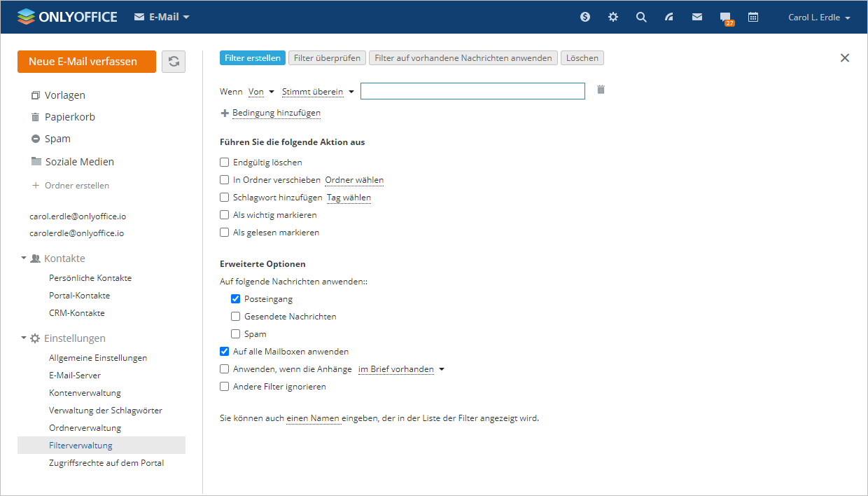Open CRM-Kontakte
This screenshot has height=496, width=868.
pos(77,313)
